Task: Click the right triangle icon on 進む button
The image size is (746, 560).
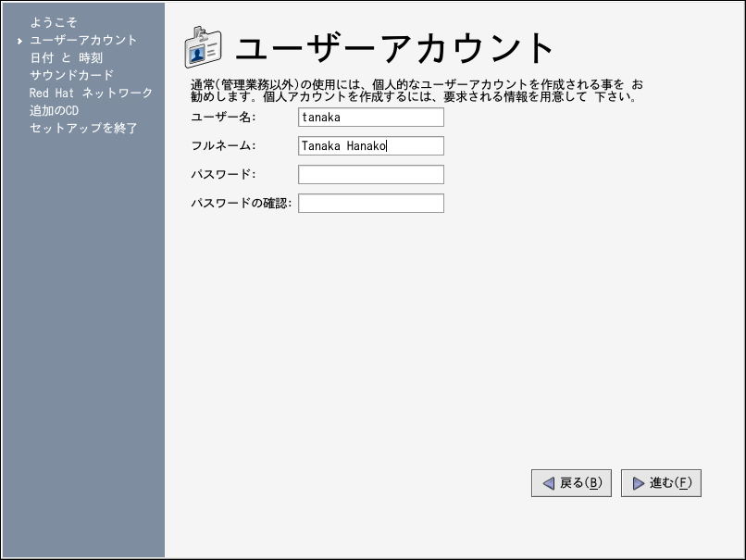Action: tap(638, 483)
